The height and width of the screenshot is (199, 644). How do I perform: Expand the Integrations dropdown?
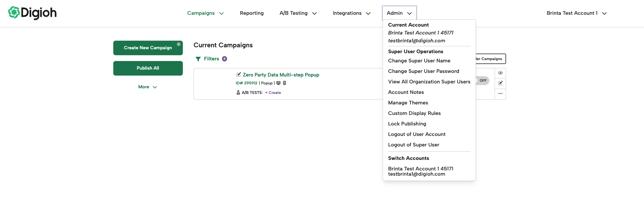coord(351,13)
